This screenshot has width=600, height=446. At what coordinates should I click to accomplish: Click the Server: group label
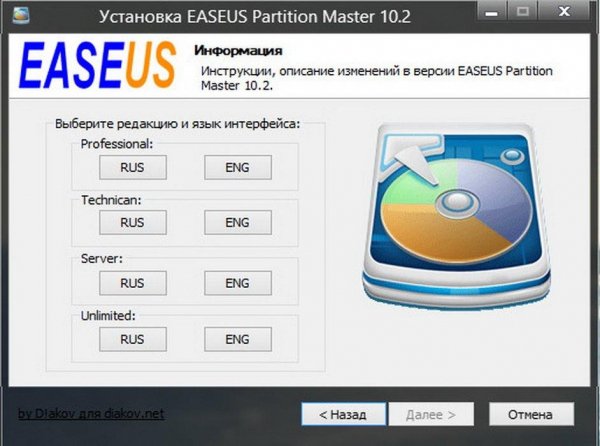(102, 259)
